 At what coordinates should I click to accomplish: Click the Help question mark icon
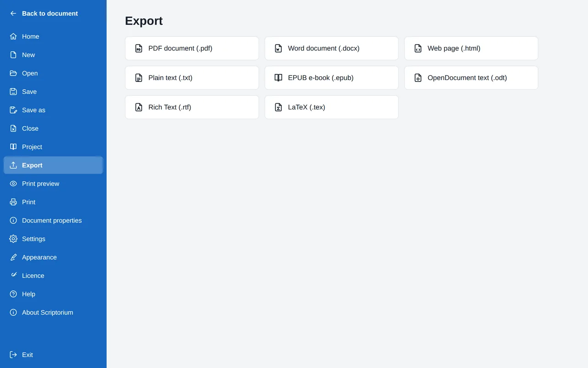point(13,294)
